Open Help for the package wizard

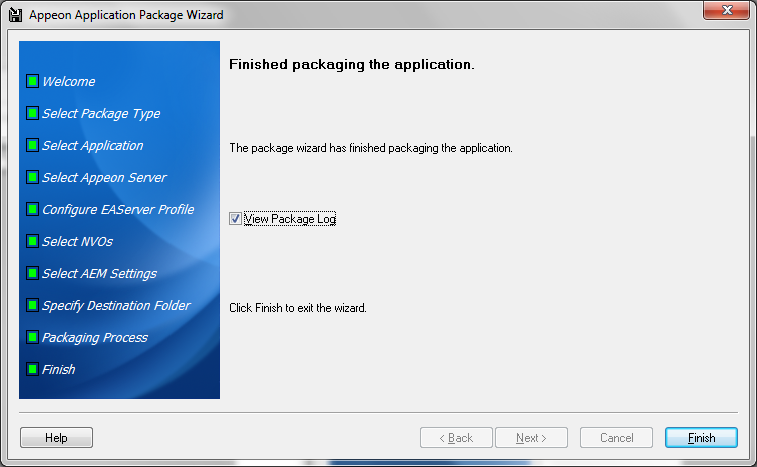tap(56, 438)
